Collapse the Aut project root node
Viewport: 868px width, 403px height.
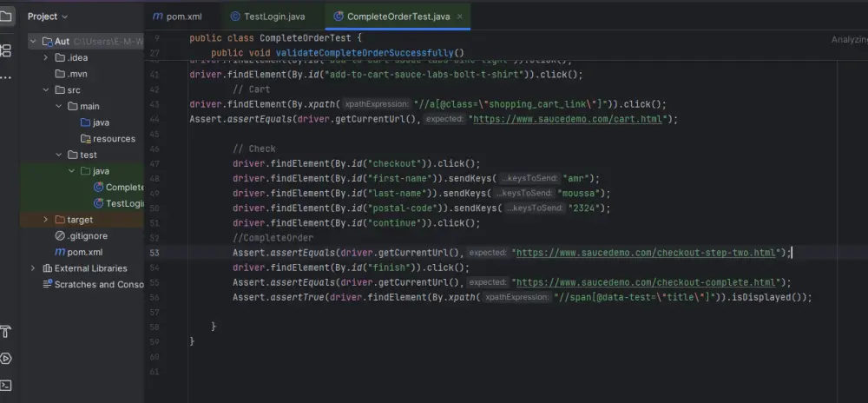tap(33, 42)
